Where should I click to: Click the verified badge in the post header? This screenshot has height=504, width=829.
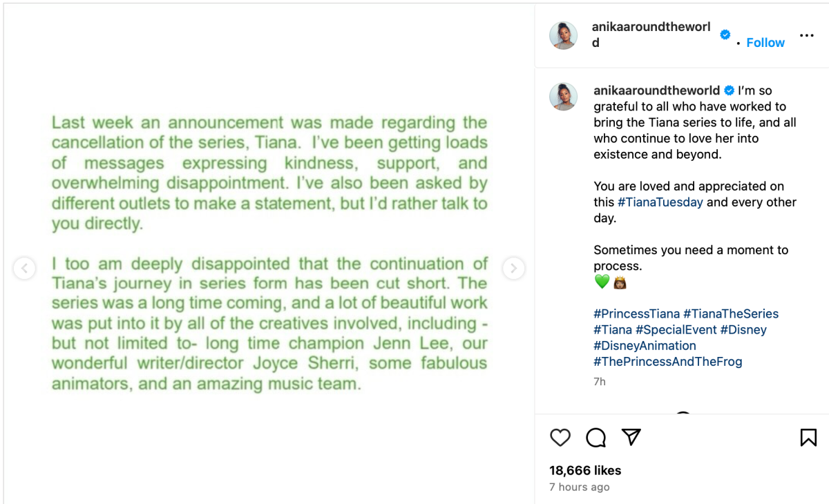click(x=725, y=35)
